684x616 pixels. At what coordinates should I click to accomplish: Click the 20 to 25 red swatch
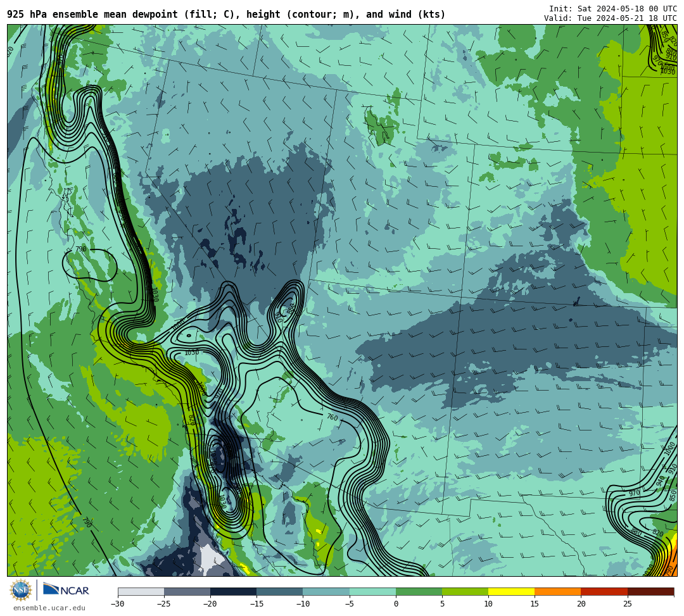coord(604,591)
